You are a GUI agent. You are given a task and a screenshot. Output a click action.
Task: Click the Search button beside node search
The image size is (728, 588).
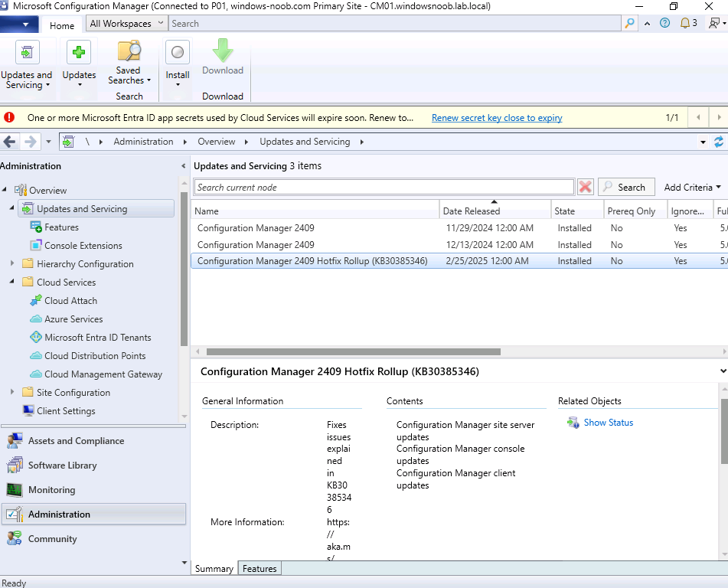(626, 187)
